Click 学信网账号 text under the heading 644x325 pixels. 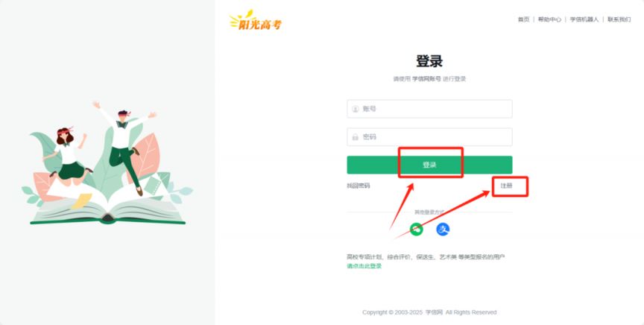426,79
